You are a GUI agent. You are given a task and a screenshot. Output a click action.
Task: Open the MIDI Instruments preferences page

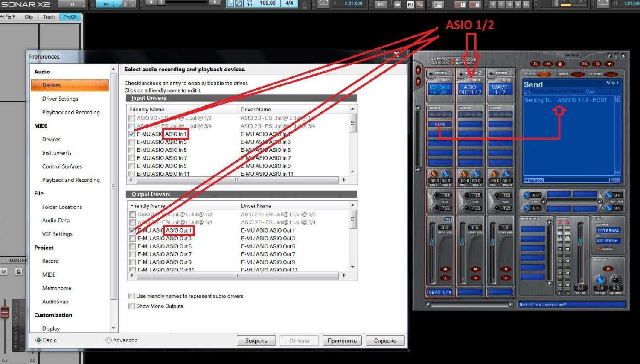click(x=57, y=153)
